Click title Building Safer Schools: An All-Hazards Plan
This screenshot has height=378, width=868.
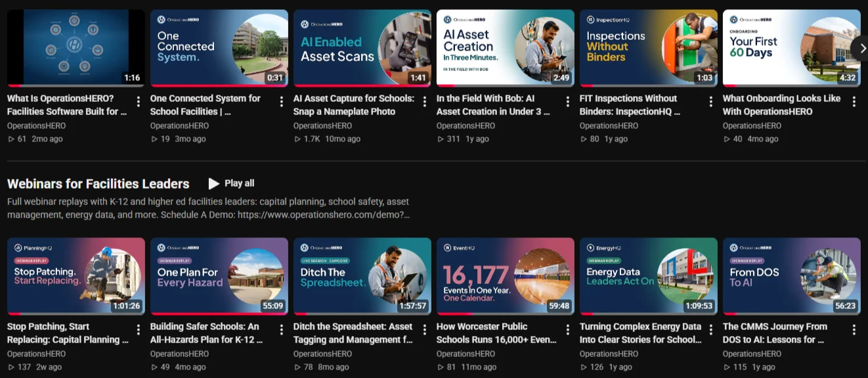(x=207, y=333)
